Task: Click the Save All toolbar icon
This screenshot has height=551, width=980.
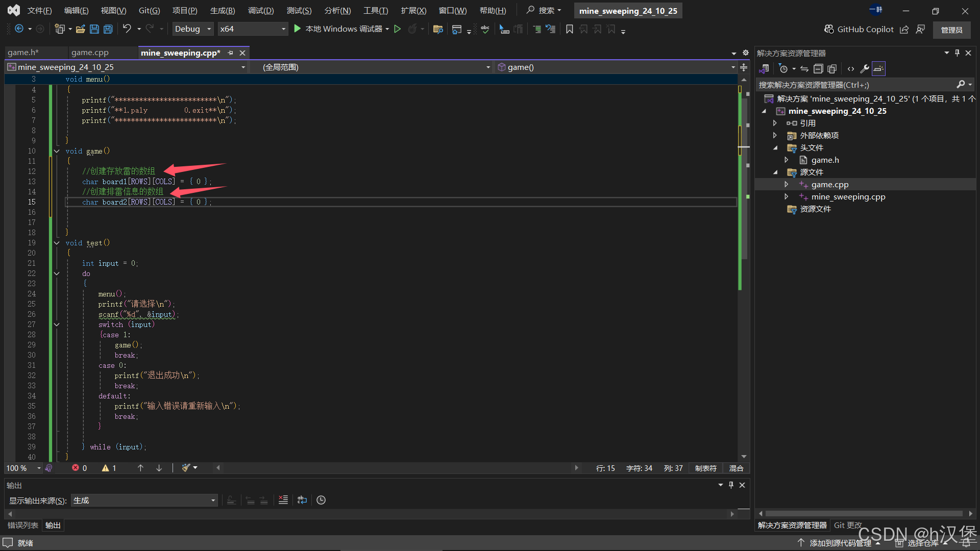Action: click(108, 29)
